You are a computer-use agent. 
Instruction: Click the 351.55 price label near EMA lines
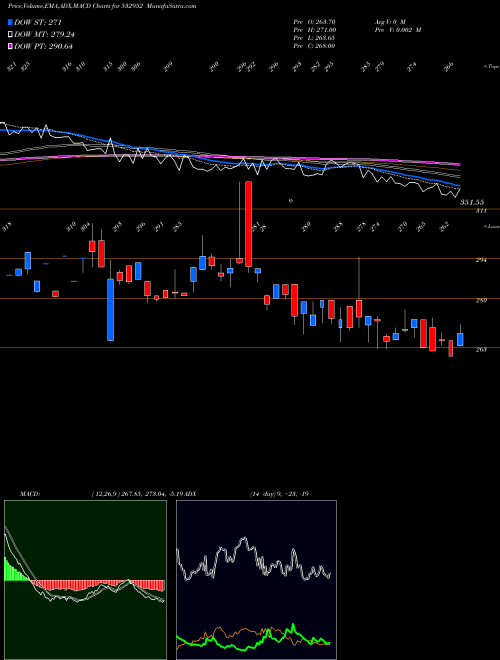tap(472, 202)
